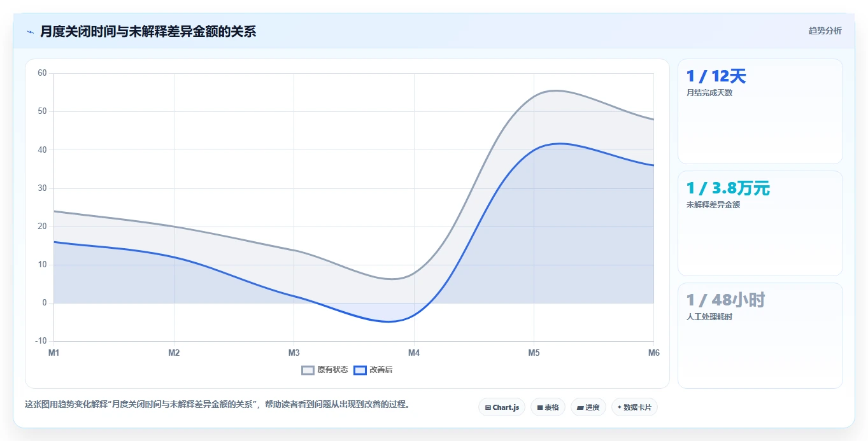Select the 人工处理耗时 card

tap(760, 335)
